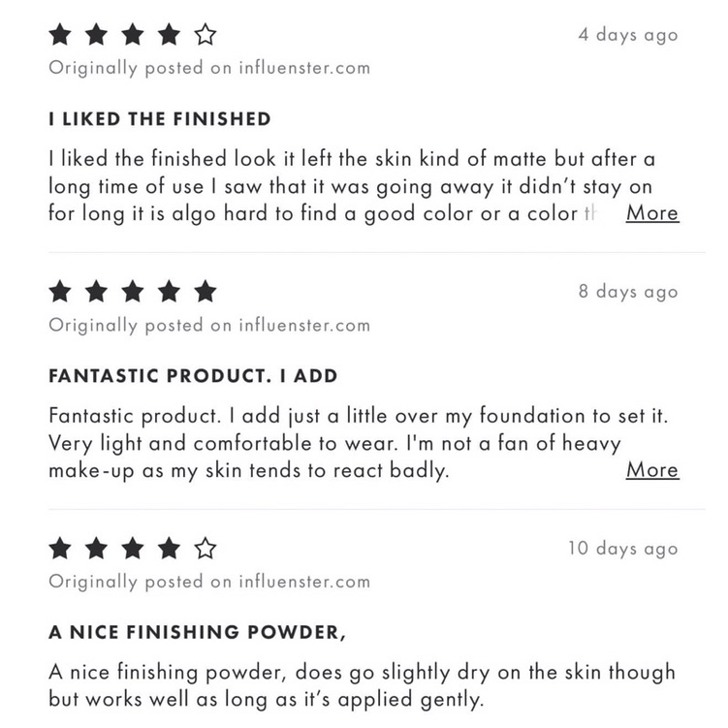Select the first star of the "Fantastic Product" review
This screenshot has height=728, width=728.
coord(60,291)
